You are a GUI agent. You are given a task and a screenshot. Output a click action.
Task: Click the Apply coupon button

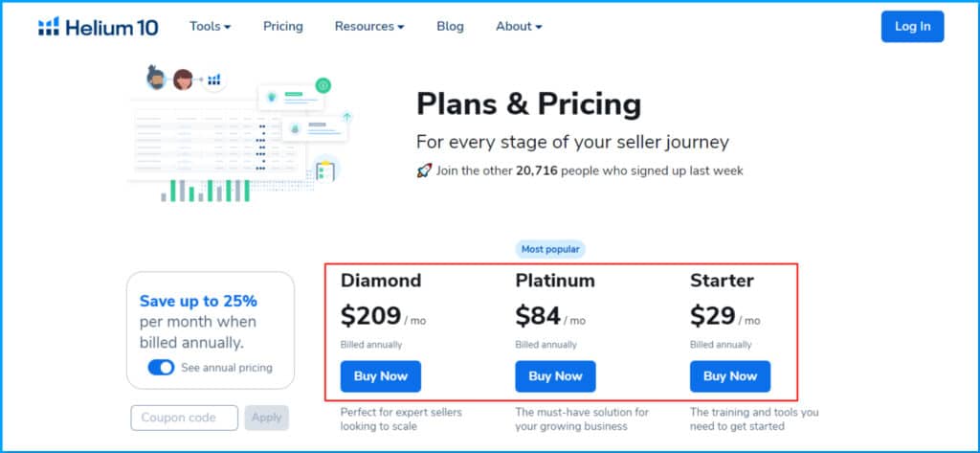point(267,418)
